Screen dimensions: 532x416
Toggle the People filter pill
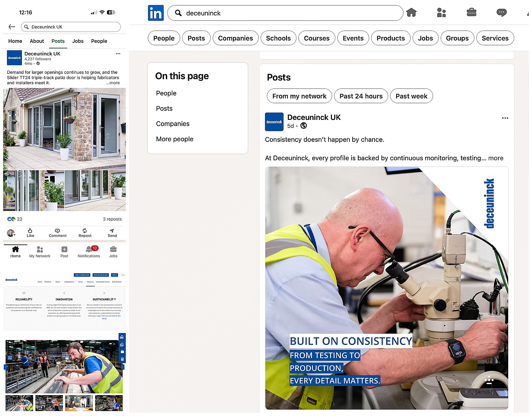point(164,38)
